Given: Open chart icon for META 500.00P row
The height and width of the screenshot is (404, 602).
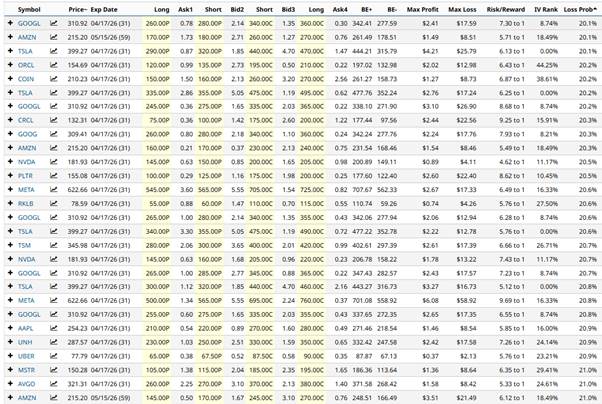Looking at the screenshot, I should 54,301.
